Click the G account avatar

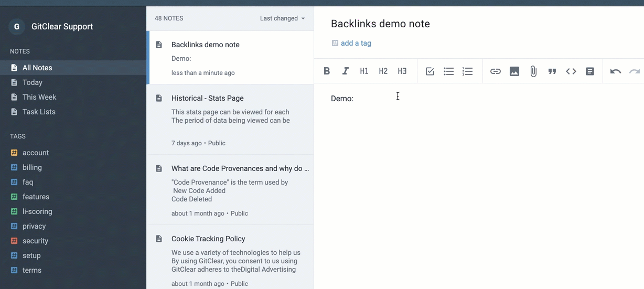click(x=17, y=27)
